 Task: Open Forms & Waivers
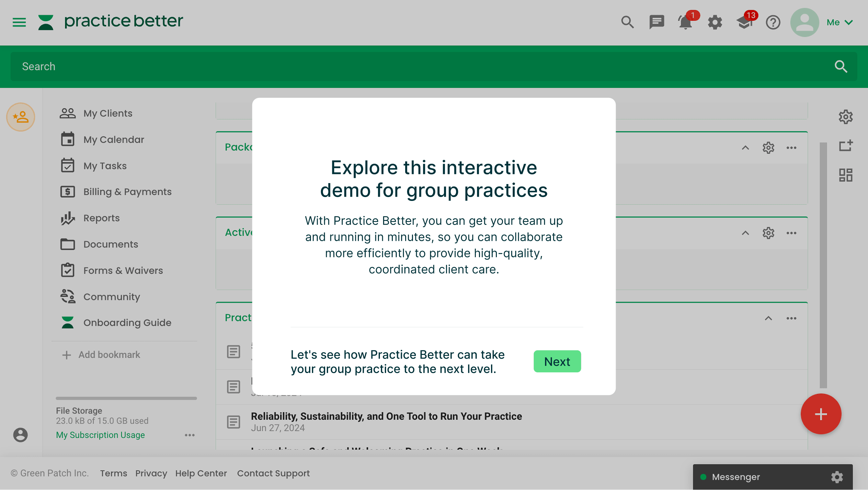(x=111, y=271)
